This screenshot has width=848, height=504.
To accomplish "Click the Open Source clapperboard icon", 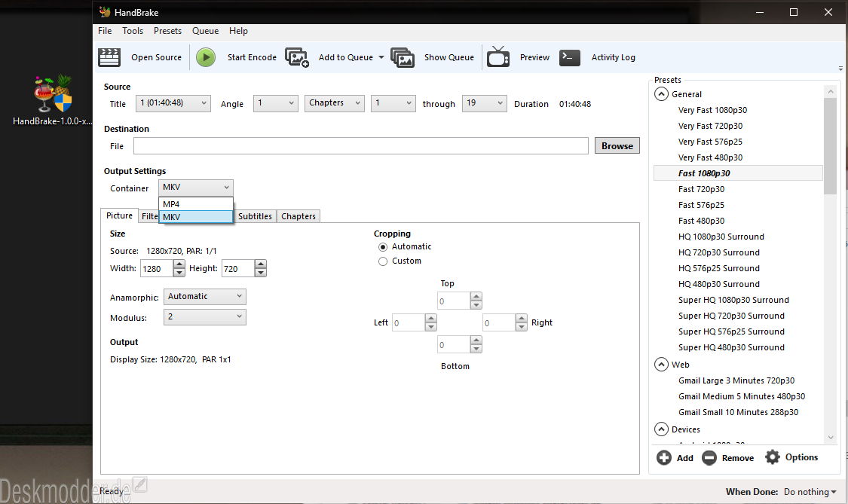I will 109,57.
